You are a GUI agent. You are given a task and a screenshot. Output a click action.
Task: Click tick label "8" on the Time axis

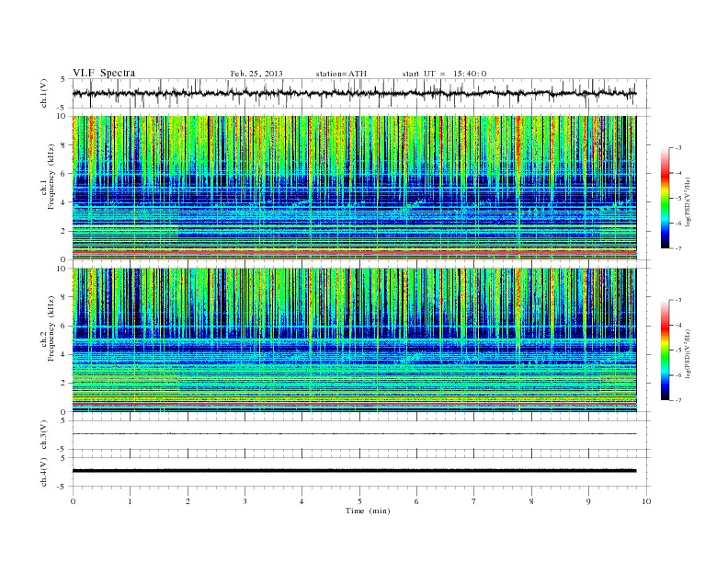pyautogui.click(x=531, y=501)
